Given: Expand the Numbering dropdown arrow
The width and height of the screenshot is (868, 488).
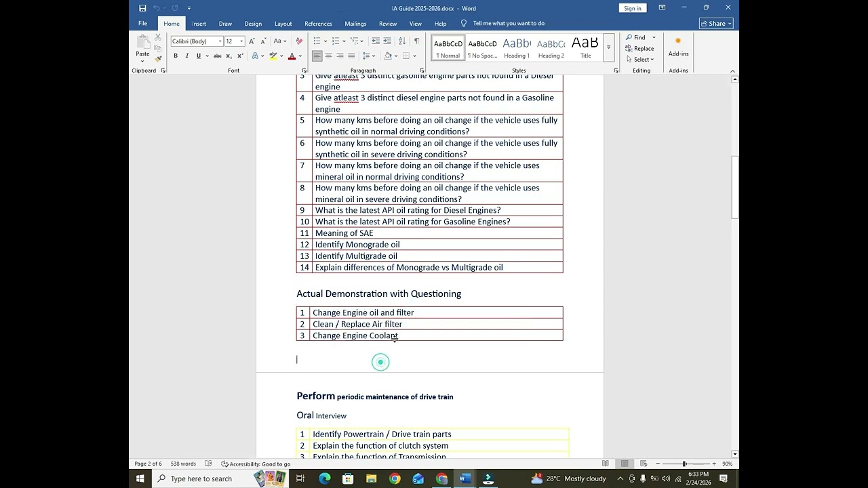Looking at the screenshot, I should point(344,41).
